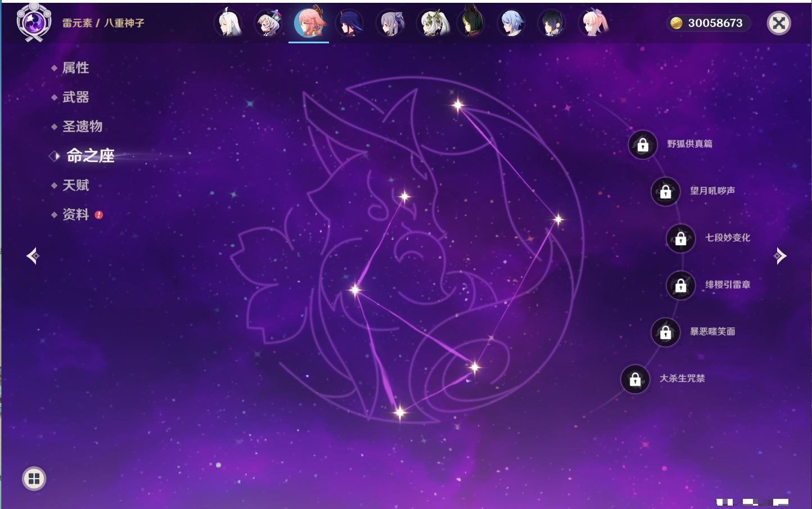
Task: Select Tighnari's avatar with tall ears
Action: [471, 23]
